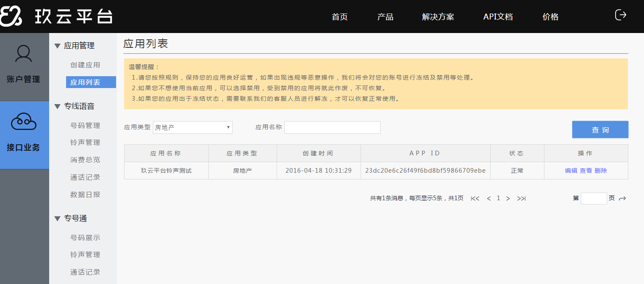
Task: Click the 房地产 type table cell
Action: 242,171
